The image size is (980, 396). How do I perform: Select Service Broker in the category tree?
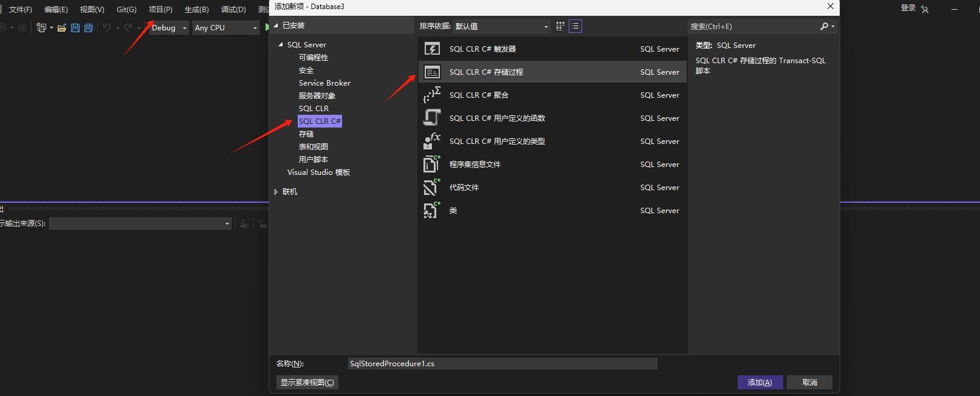(x=324, y=83)
